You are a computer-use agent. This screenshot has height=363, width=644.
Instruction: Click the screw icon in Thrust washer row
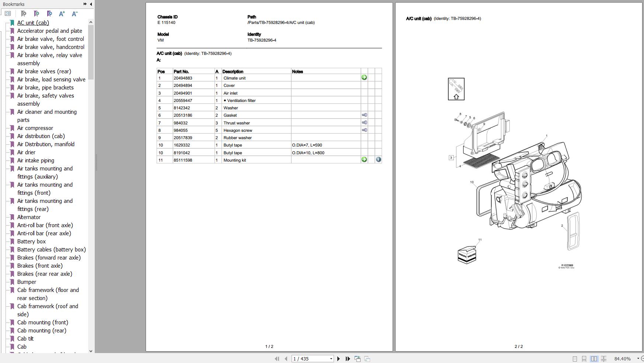point(364,122)
